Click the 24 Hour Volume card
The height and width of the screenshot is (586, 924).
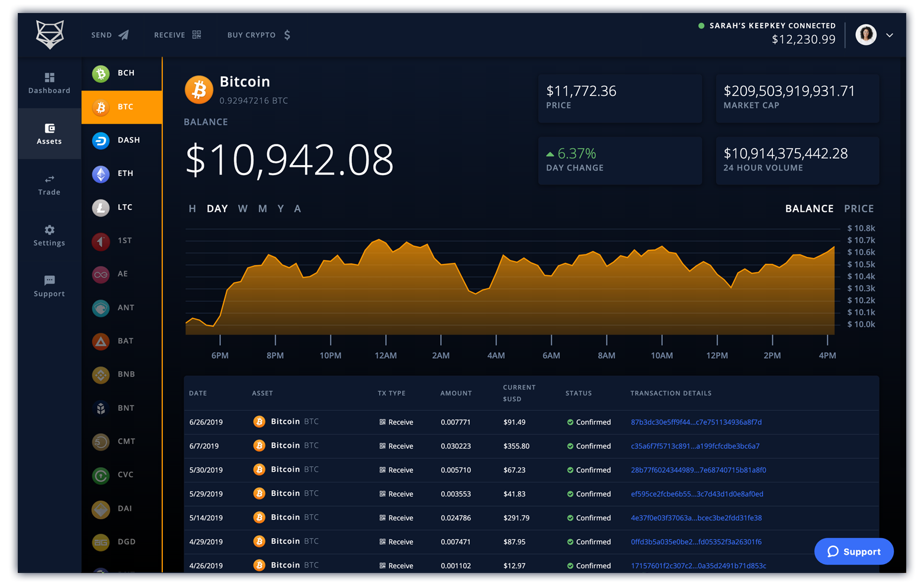click(x=798, y=161)
